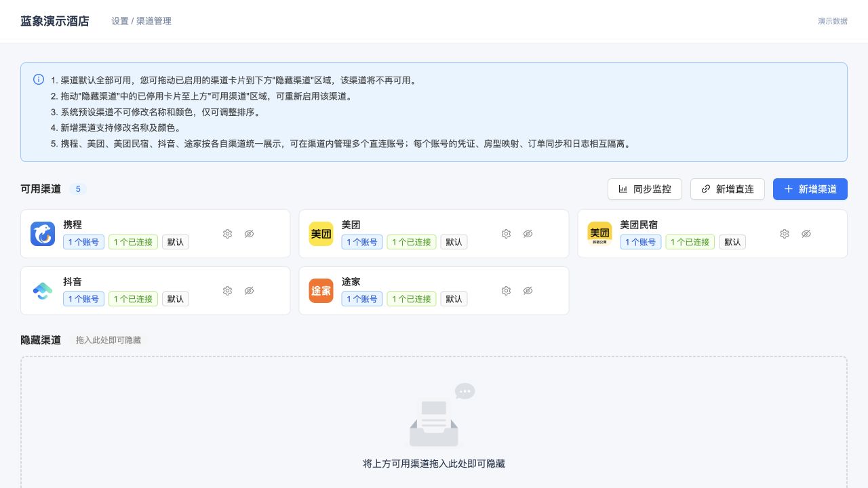Screen dimensions: 868x488
Task: Click the info icon in notice box
Action: pos(39,79)
